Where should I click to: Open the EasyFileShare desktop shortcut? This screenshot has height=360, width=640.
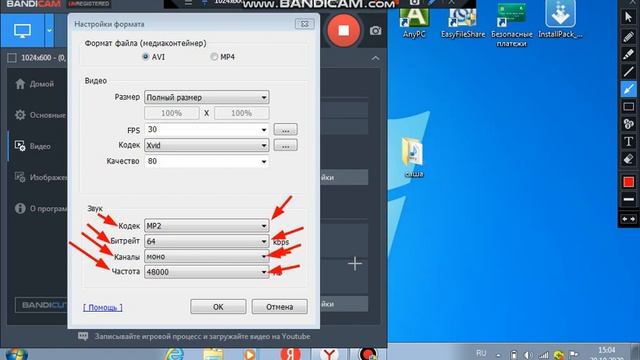click(463, 21)
